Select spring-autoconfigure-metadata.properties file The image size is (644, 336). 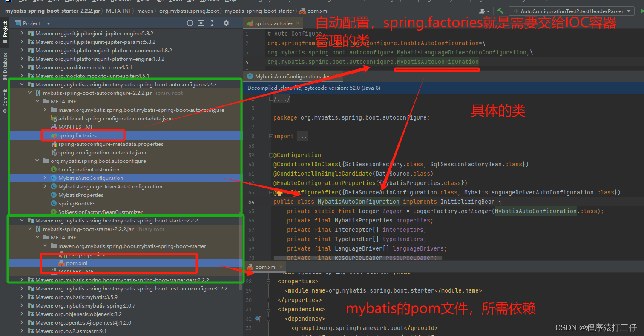pos(111,144)
